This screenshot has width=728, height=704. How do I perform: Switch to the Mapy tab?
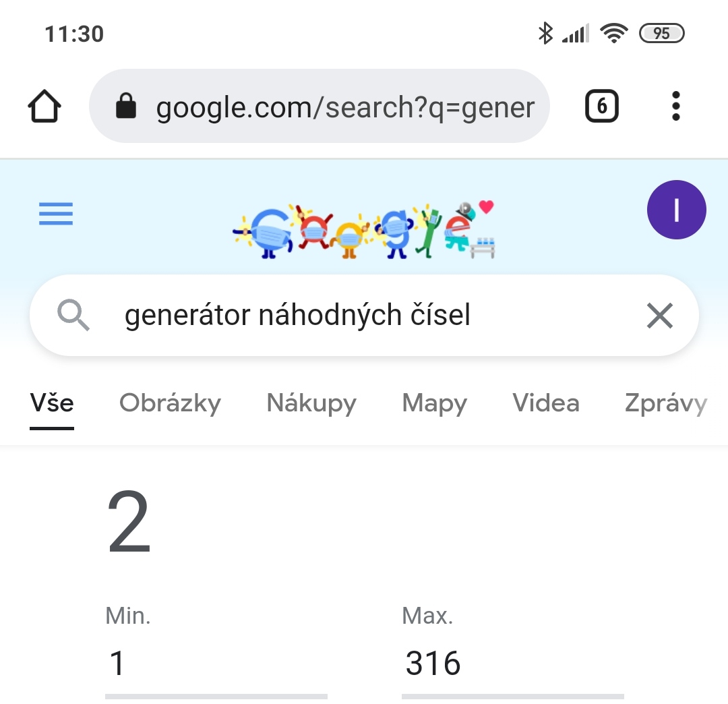tap(434, 403)
